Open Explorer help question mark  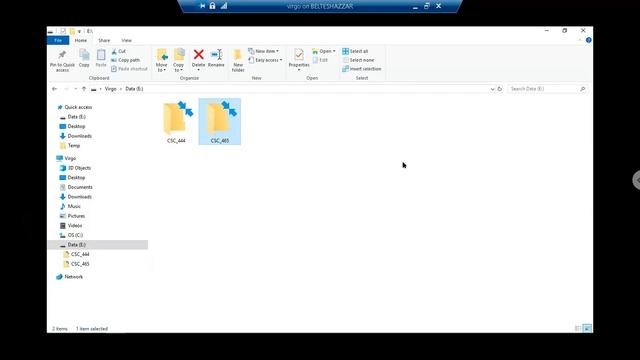pos(589,40)
